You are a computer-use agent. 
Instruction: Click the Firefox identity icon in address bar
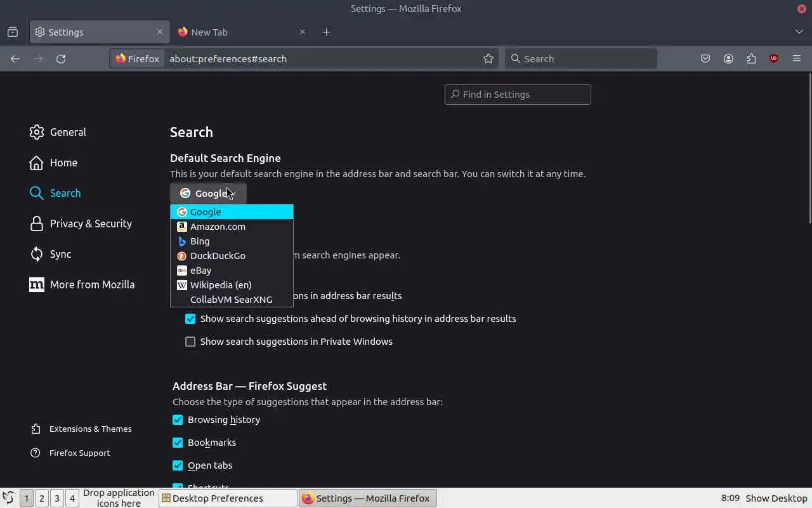click(x=138, y=58)
